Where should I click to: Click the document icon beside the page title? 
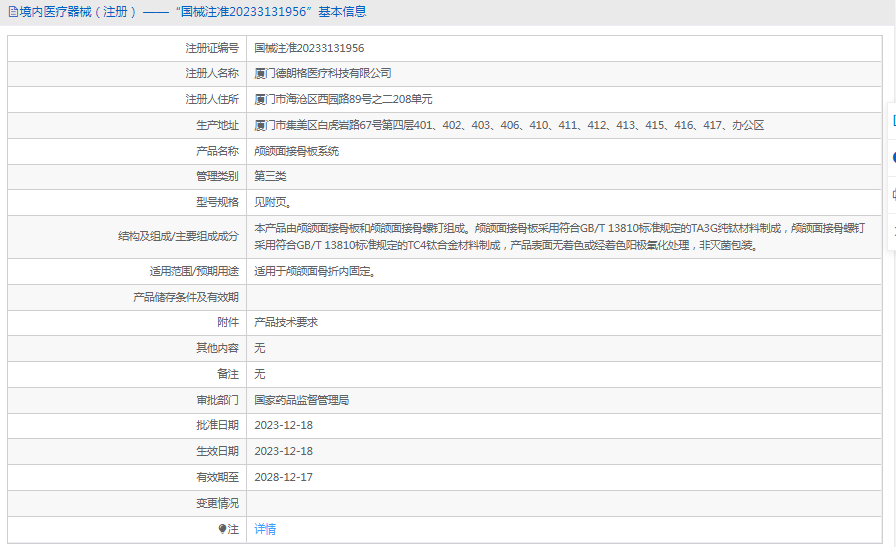13,12
